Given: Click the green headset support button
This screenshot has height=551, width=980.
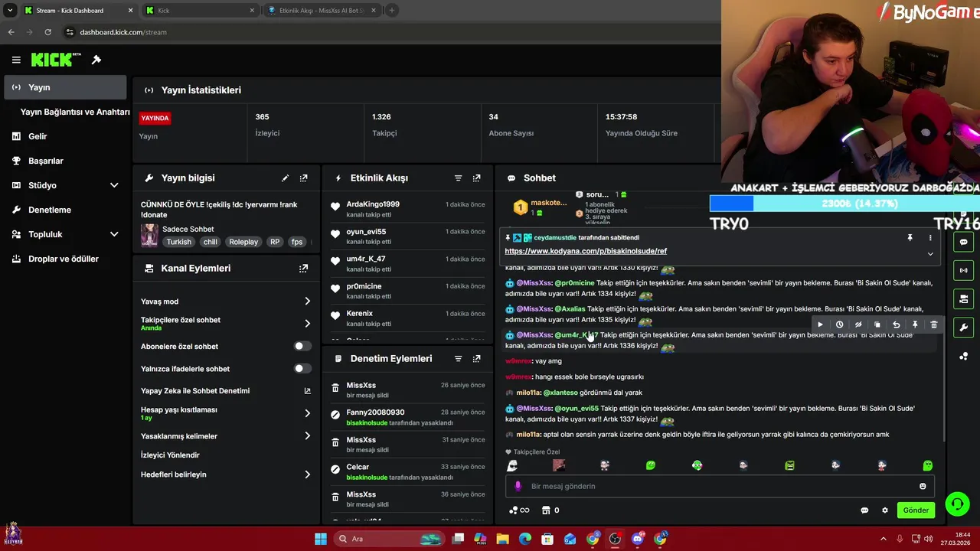Looking at the screenshot, I should (x=957, y=504).
